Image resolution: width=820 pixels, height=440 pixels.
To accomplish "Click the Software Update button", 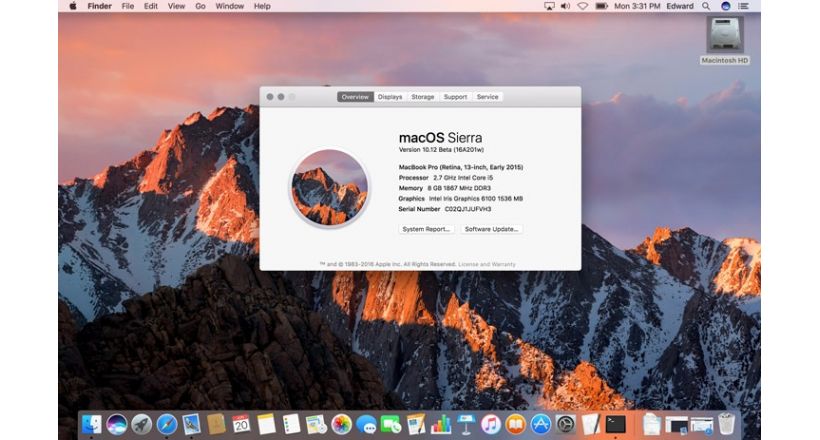I will point(491,229).
